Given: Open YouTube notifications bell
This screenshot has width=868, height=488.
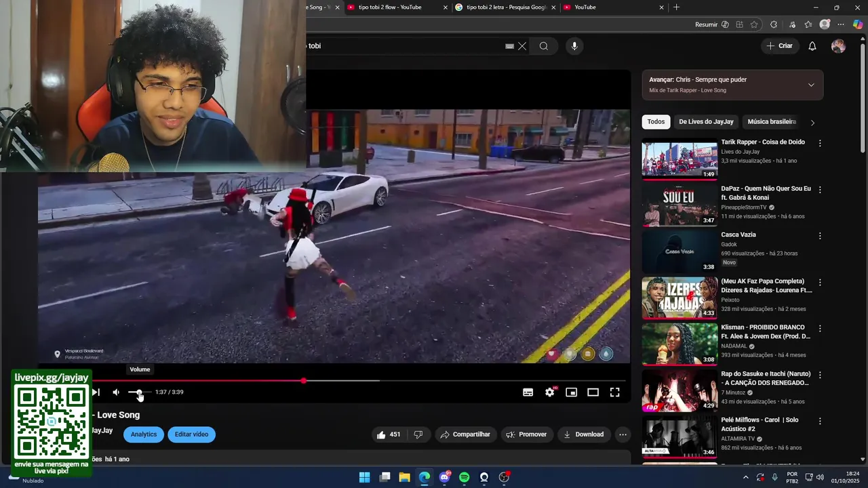Looking at the screenshot, I should (812, 46).
